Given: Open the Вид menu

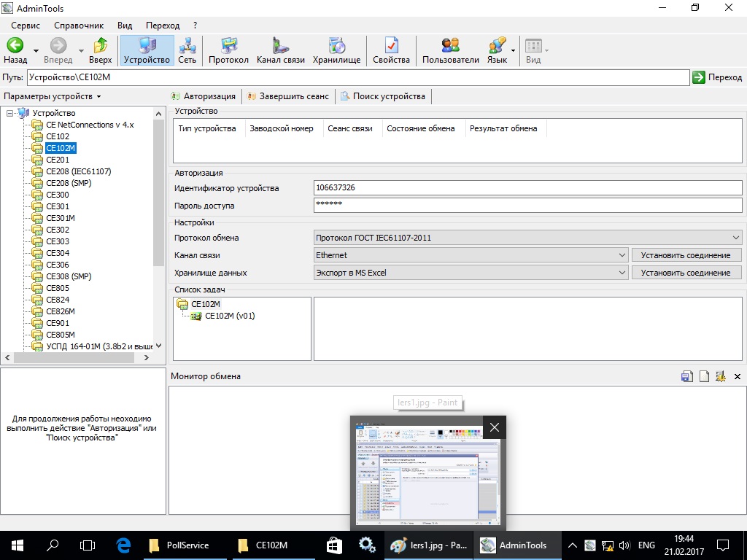Looking at the screenshot, I should coord(125,26).
